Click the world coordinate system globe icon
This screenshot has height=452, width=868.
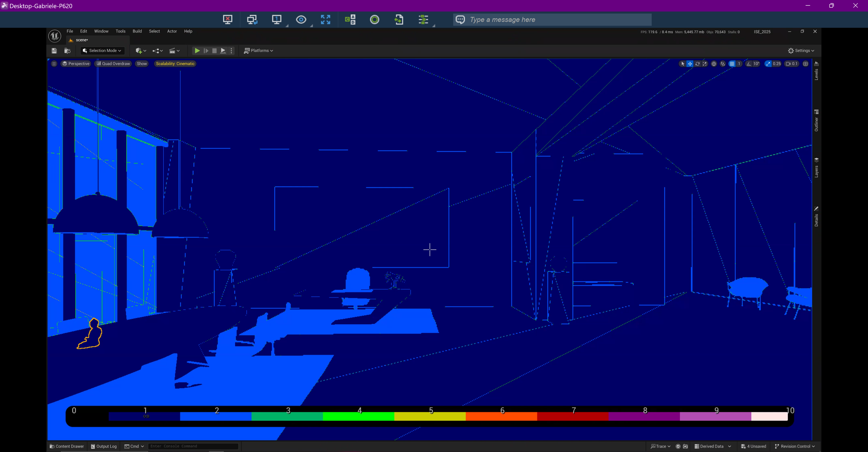point(714,64)
